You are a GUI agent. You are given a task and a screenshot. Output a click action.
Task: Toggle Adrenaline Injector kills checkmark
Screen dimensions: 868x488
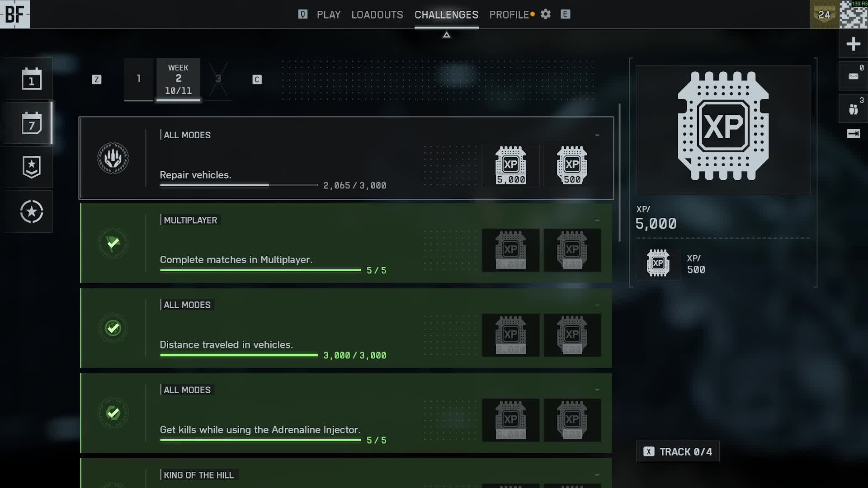click(x=113, y=413)
